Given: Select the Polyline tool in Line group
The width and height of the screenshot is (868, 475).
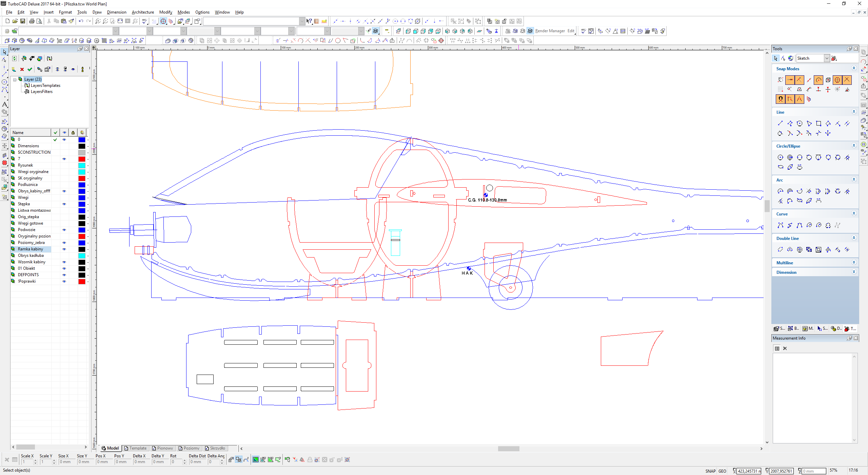Looking at the screenshot, I should [790, 123].
